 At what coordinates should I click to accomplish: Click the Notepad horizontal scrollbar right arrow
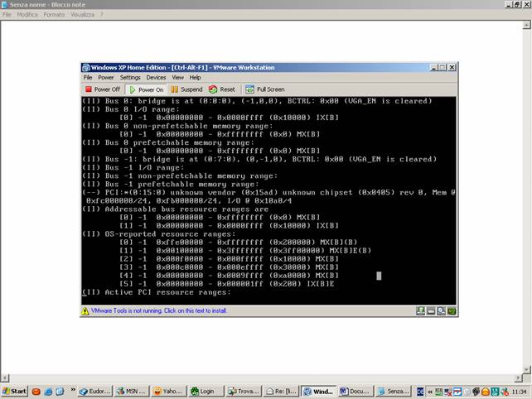518,377
